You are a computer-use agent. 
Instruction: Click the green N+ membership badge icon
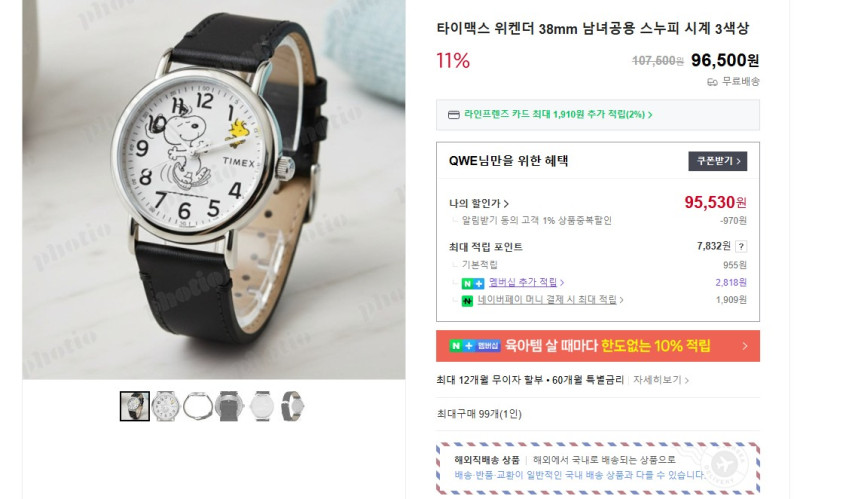(x=473, y=283)
